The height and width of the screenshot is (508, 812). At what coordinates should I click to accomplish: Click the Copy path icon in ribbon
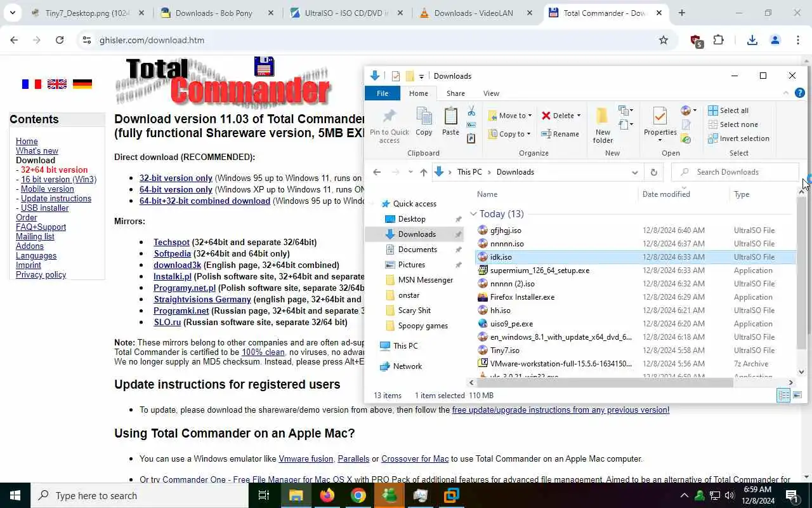[471, 125]
